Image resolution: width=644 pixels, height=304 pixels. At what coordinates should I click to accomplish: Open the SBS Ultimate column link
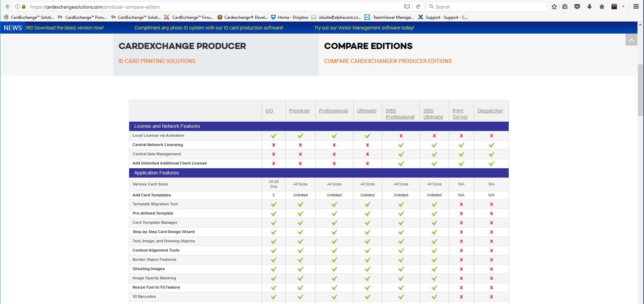pyautogui.click(x=433, y=114)
